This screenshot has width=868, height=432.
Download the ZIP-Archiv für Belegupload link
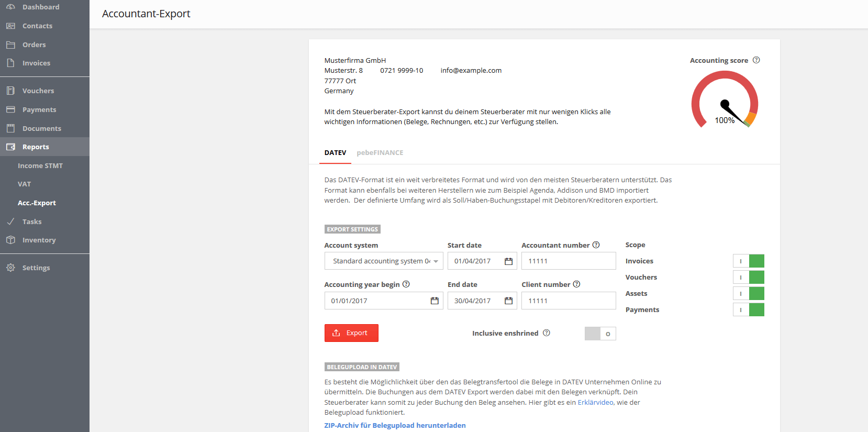point(395,425)
